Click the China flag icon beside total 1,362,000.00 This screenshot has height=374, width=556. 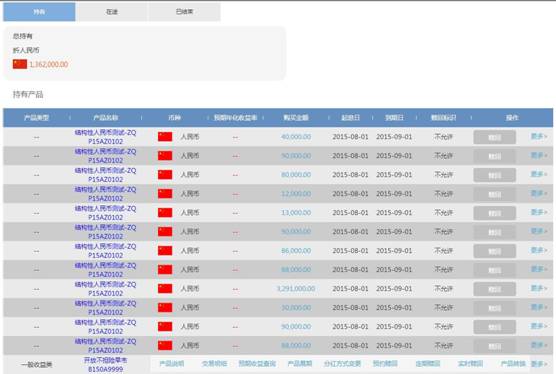tap(20, 64)
